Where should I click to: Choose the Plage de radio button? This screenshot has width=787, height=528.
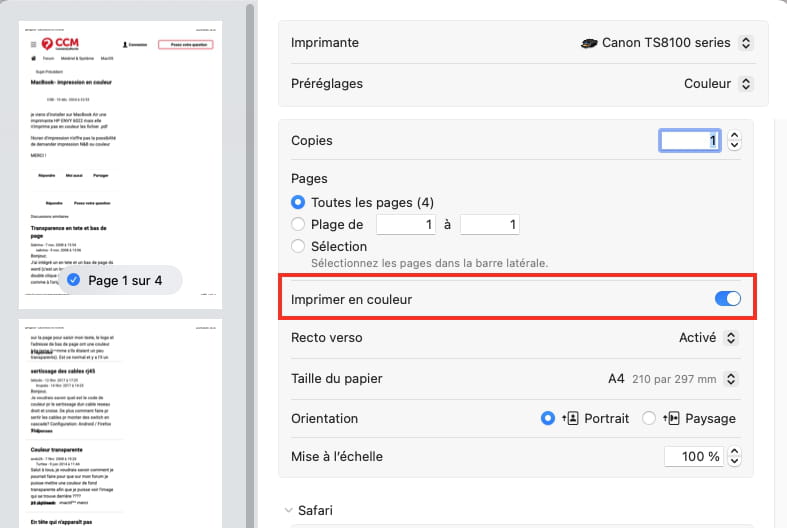pos(298,225)
